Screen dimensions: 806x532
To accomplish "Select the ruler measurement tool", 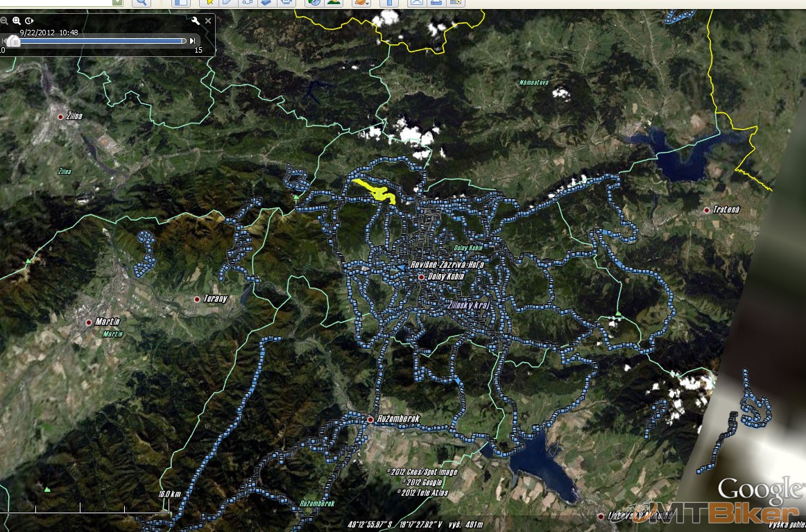I will (x=389, y=3).
